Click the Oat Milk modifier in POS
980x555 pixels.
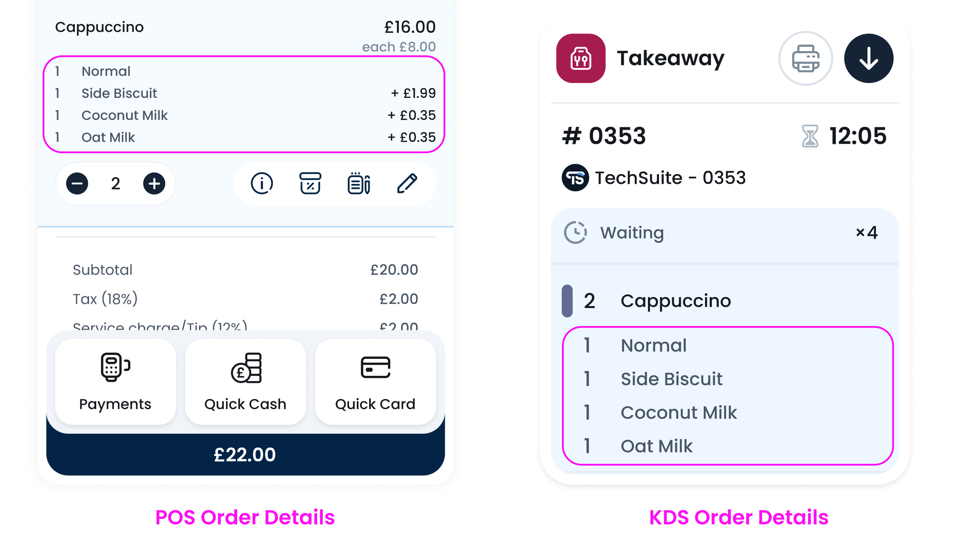[108, 137]
